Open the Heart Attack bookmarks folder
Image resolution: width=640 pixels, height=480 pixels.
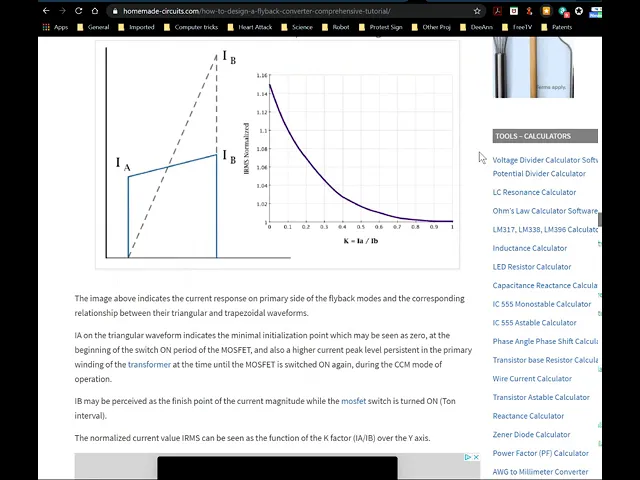[x=250, y=27]
